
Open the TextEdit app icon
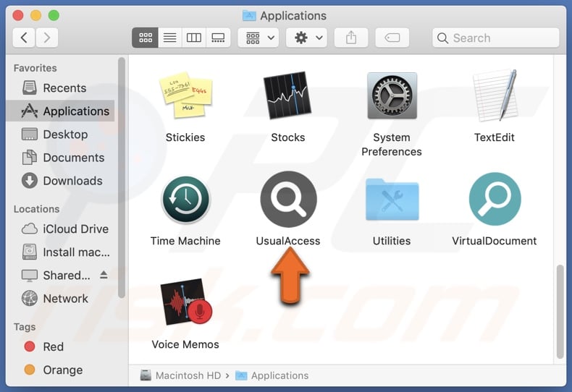pos(494,96)
